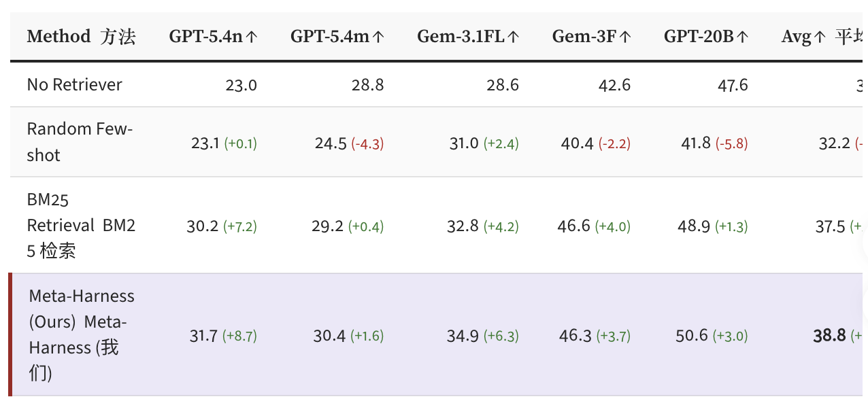Image resolution: width=868 pixels, height=397 pixels.
Task: Click the GPT-5.4m column header
Action: point(337,37)
